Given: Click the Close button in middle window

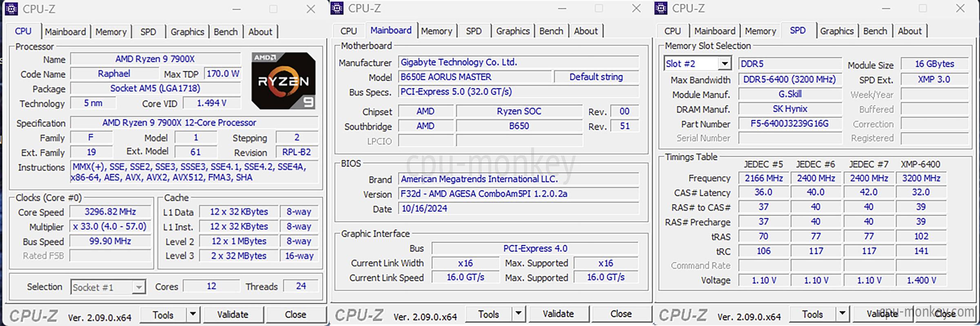Looking at the screenshot, I should 621,314.
